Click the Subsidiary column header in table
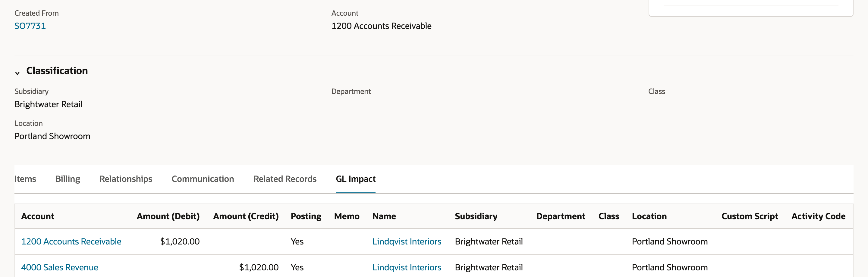Image resolution: width=868 pixels, height=277 pixels. coord(476,216)
